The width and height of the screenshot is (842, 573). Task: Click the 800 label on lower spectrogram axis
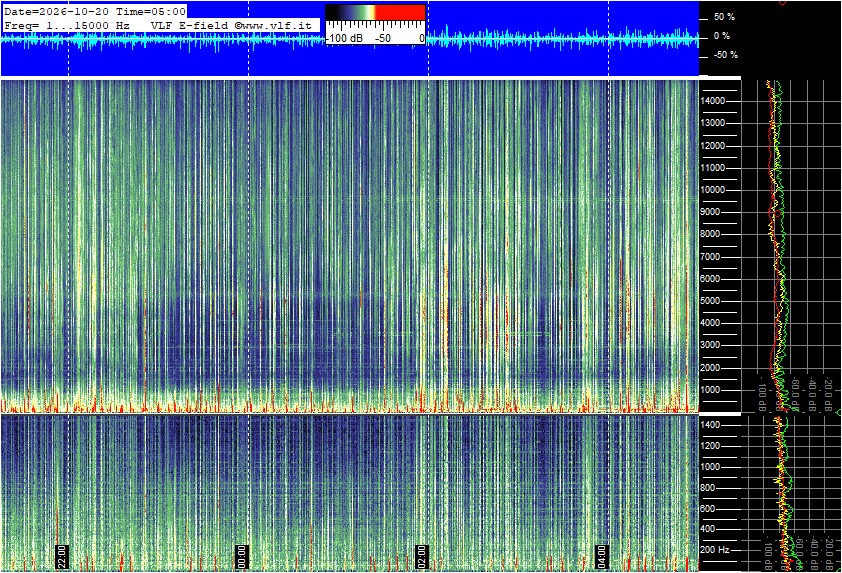point(708,488)
